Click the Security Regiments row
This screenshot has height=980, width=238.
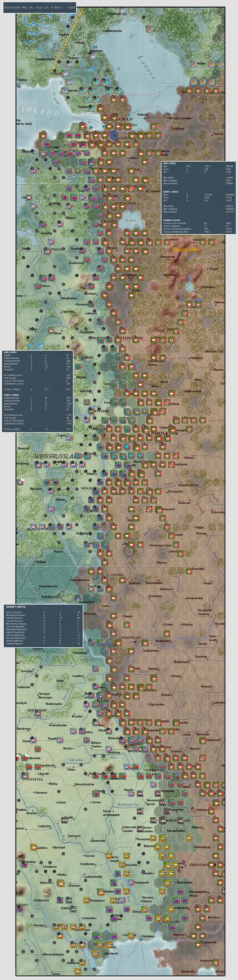tap(43, 638)
